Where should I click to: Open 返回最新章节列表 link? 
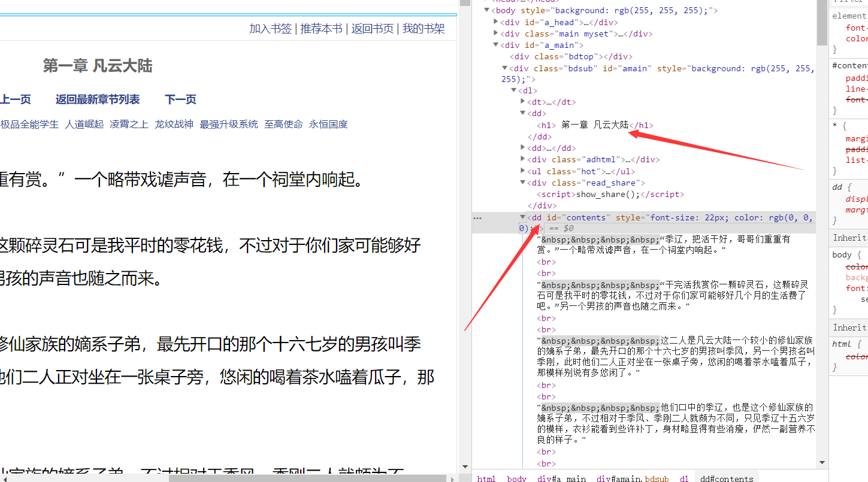[x=98, y=99]
